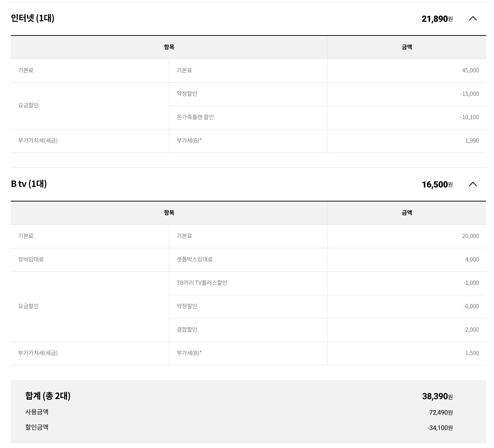Select the -10,100 discount amount

point(469,117)
